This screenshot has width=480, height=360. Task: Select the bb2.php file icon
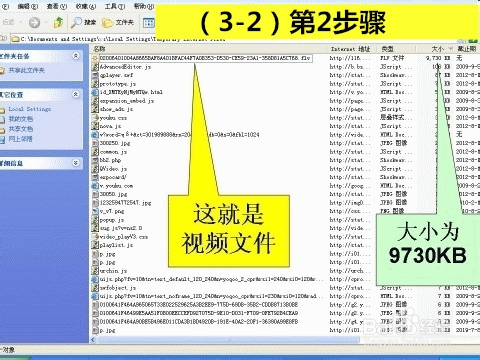pyautogui.click(x=95, y=160)
